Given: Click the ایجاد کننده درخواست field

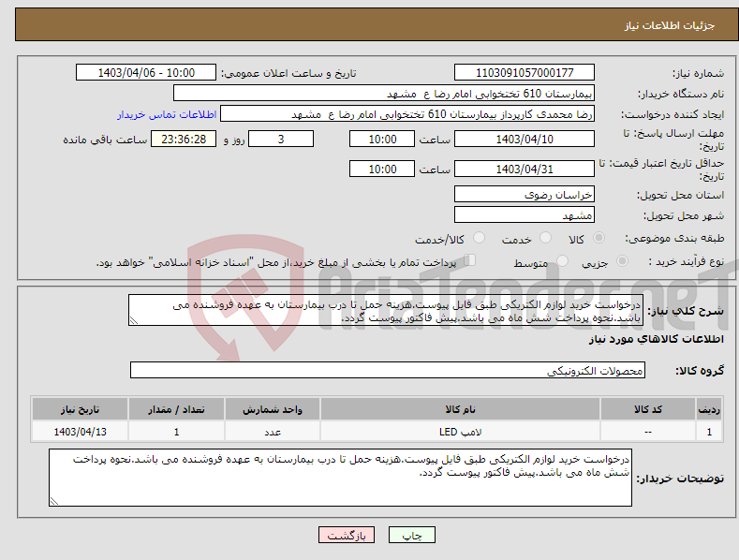Looking at the screenshot, I should (407, 114).
